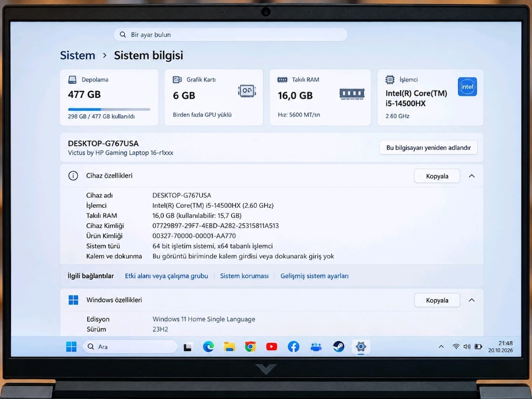The height and width of the screenshot is (399, 532).
Task: Open YouTube app from taskbar
Action: [271, 347]
